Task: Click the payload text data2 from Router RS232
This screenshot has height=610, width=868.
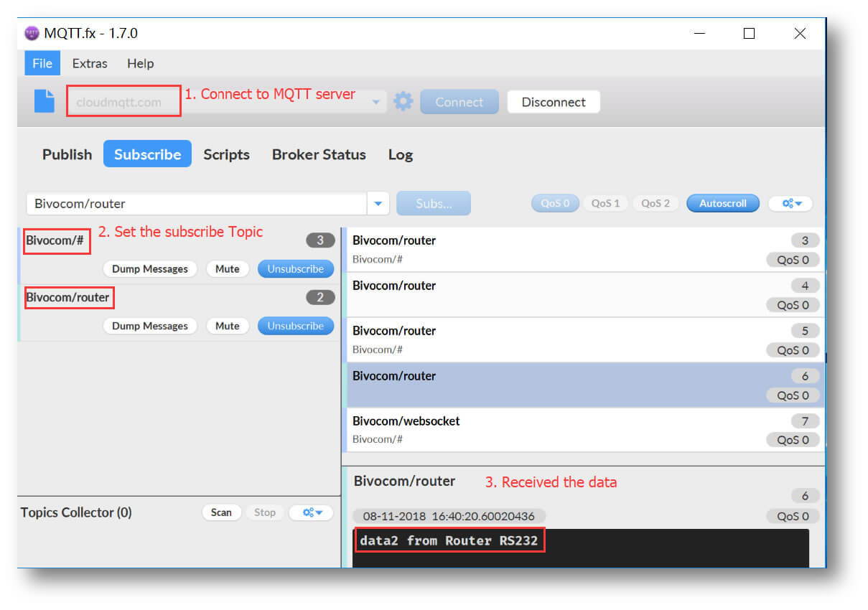Action: coord(449,540)
